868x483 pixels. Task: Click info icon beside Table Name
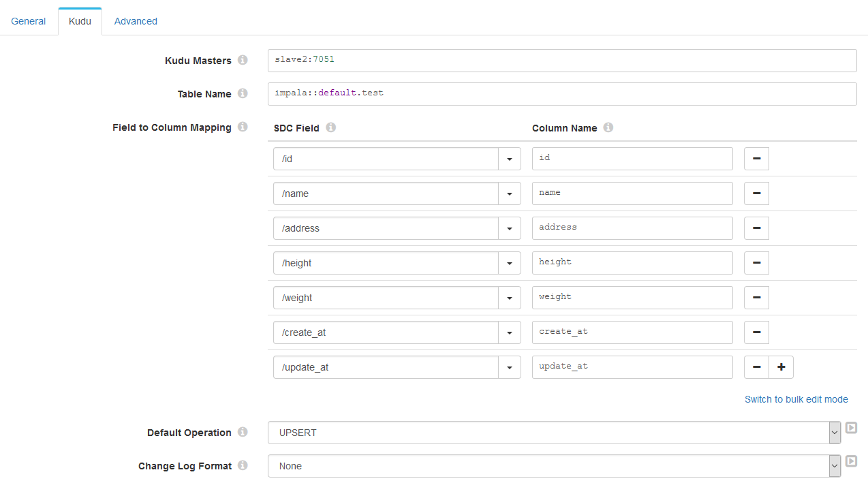coord(243,94)
